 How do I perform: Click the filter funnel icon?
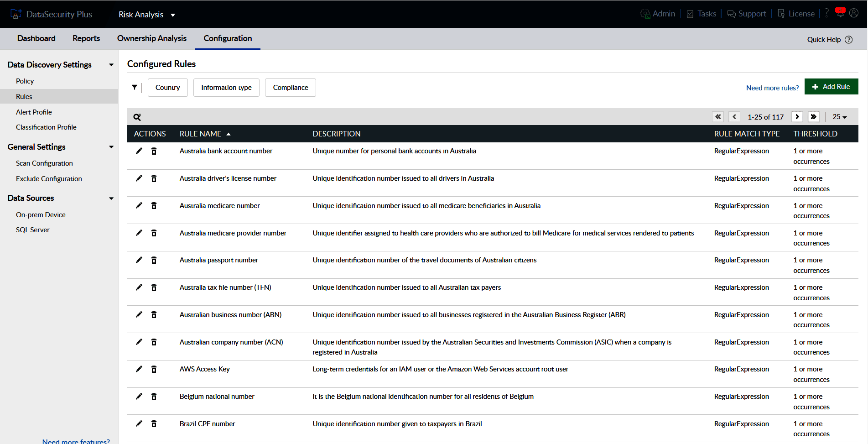pos(135,87)
